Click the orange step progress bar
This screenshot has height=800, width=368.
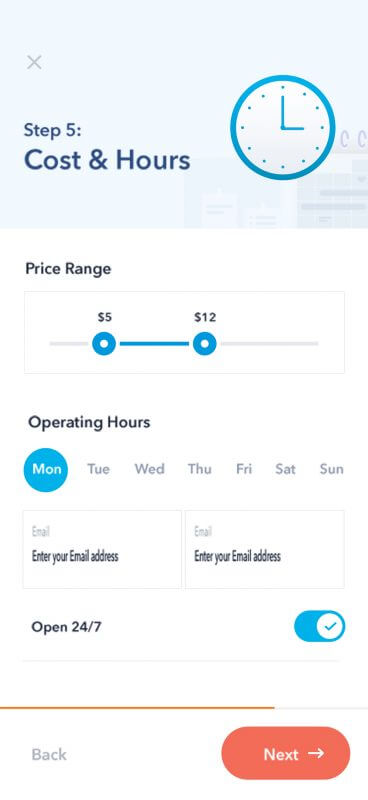pos(137,708)
